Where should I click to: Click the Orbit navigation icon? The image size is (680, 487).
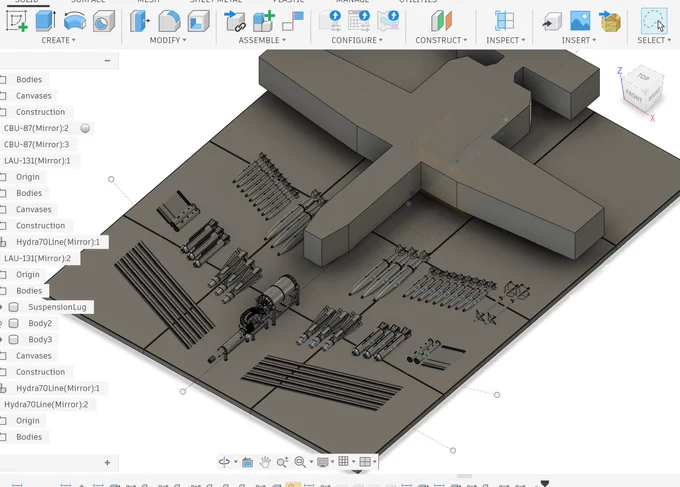224,462
